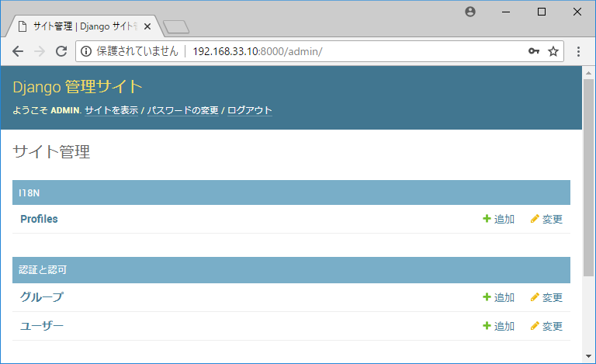The height and width of the screenshot is (364, 596).
Task: Open the Profiles model link
Action: [39, 219]
